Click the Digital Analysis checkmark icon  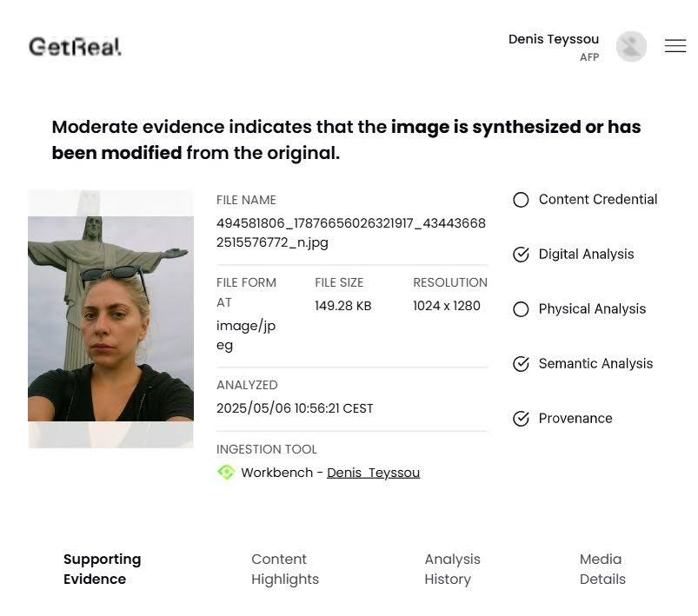(521, 255)
